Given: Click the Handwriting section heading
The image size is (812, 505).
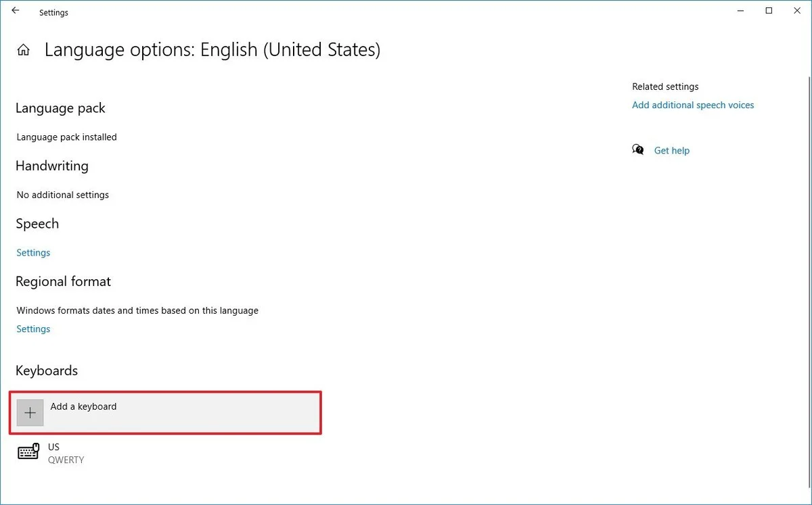Looking at the screenshot, I should click(x=52, y=166).
